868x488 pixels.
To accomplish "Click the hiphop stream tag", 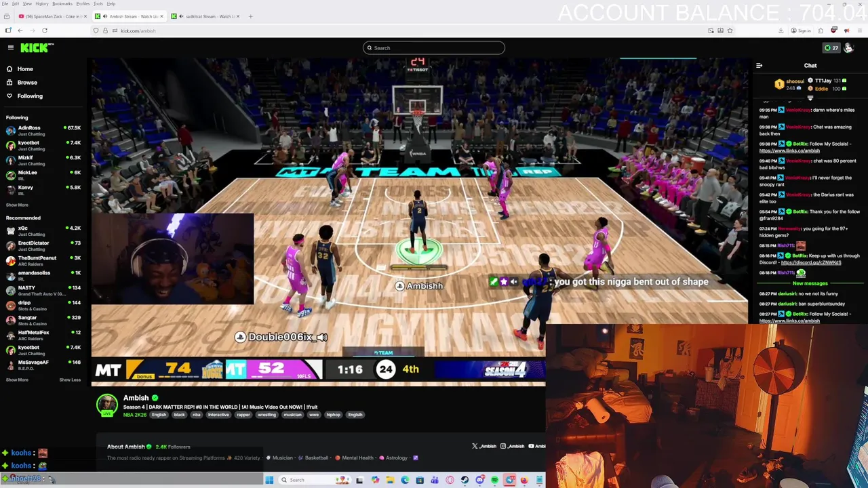I will [x=333, y=415].
